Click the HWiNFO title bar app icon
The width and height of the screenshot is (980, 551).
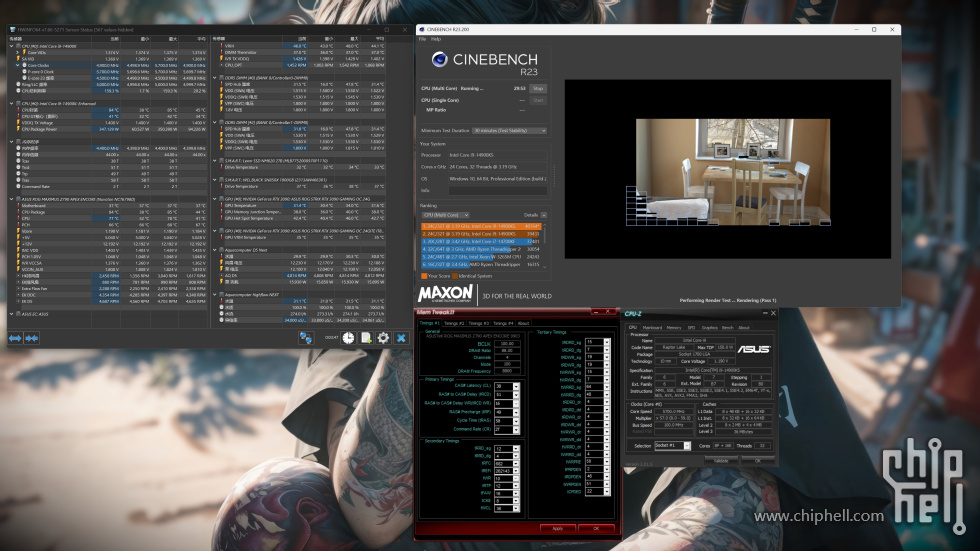(x=12, y=29)
